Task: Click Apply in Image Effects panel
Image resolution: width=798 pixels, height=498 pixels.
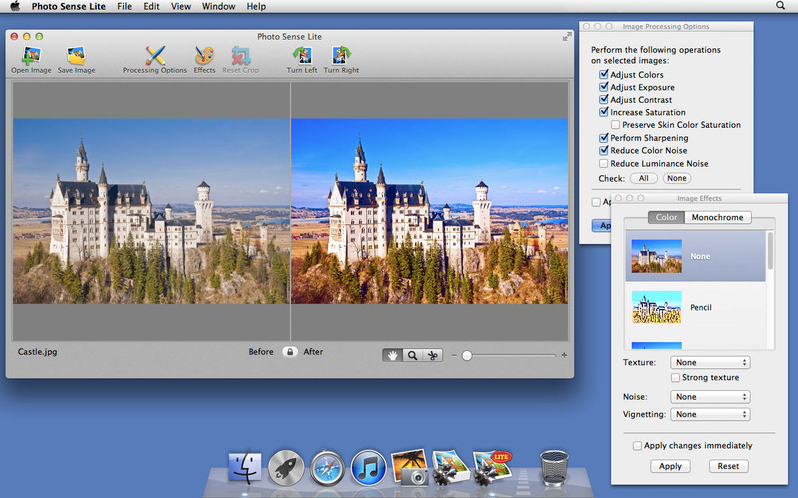Action: (670, 466)
